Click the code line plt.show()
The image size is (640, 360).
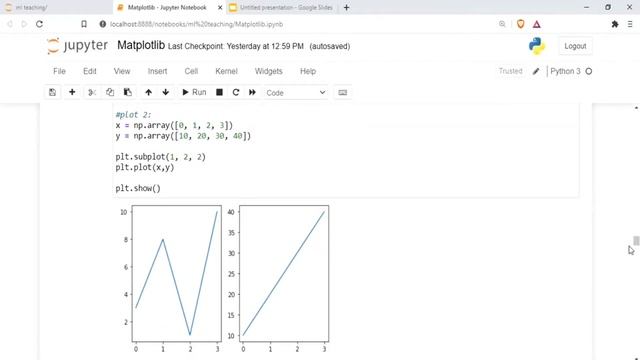pyautogui.click(x=138, y=188)
